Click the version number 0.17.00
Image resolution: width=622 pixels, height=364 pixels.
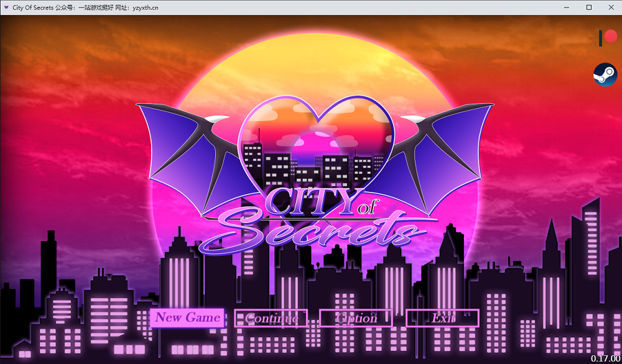click(606, 358)
